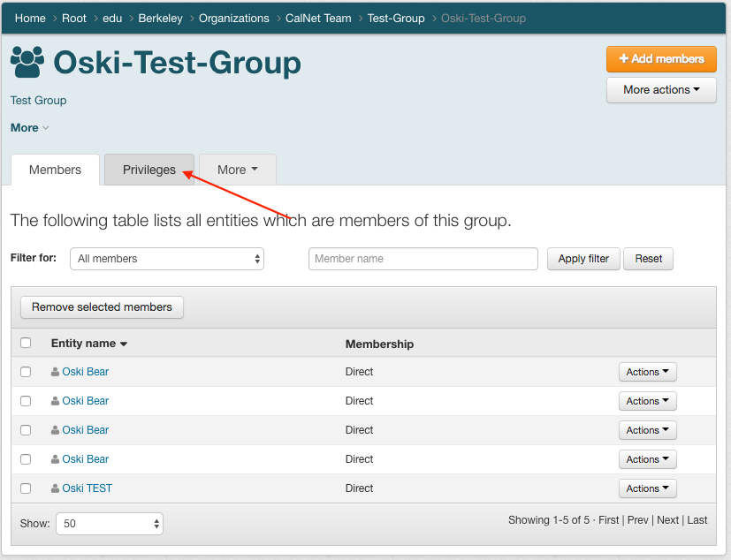The width and height of the screenshot is (731, 560).
Task: Sort by Entity name column header
Action: (88, 344)
